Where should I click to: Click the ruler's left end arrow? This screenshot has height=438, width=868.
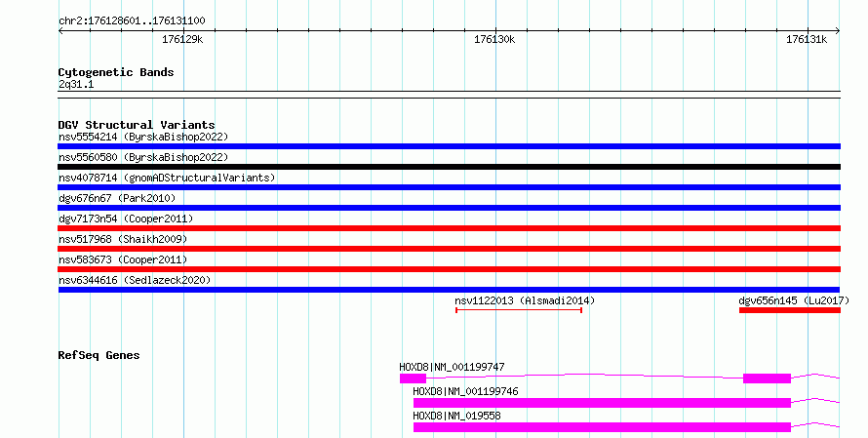tap(60, 31)
